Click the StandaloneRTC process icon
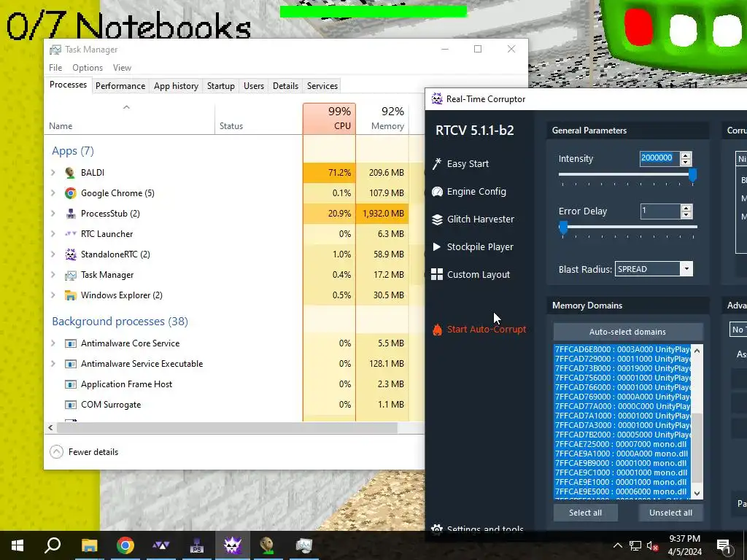Screen dimensions: 747x560 [x=71, y=254]
